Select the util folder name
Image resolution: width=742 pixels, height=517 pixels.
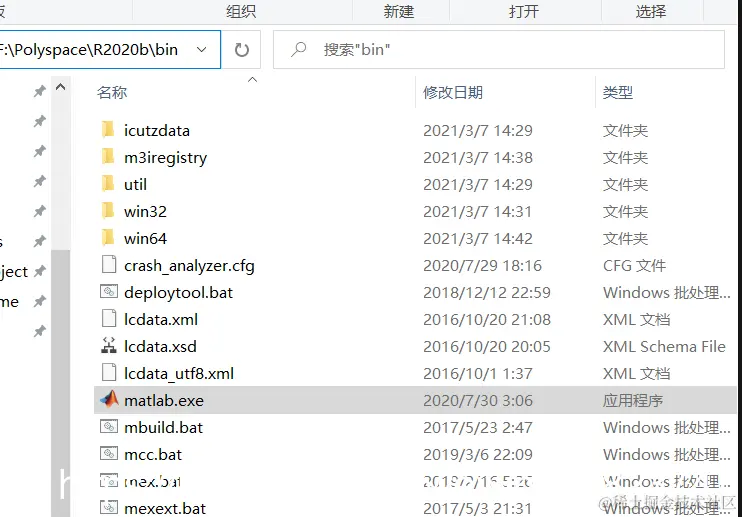(135, 184)
